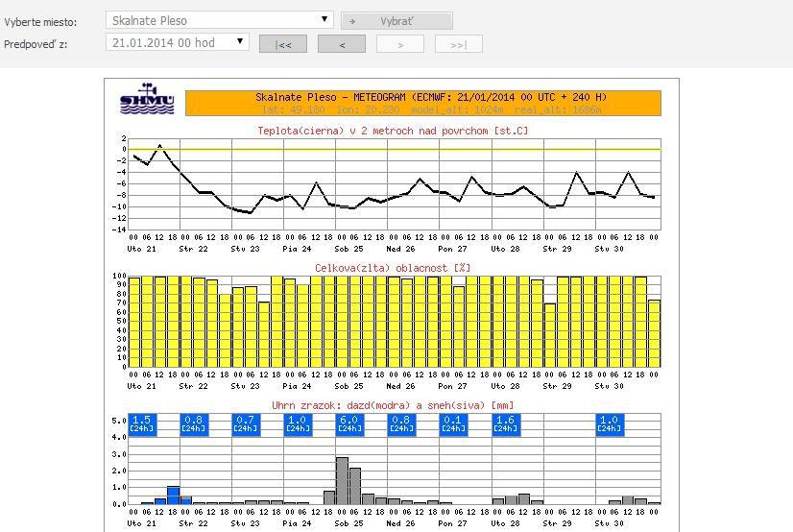The image size is (793, 532).
Task: Select the 0.1 [24h] precipitation label
Action: 453,423
